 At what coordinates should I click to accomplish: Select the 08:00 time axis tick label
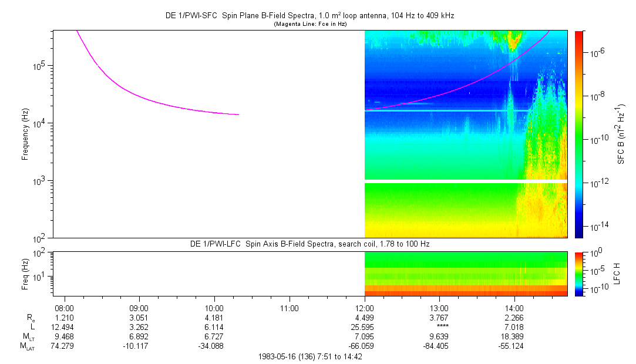64,308
